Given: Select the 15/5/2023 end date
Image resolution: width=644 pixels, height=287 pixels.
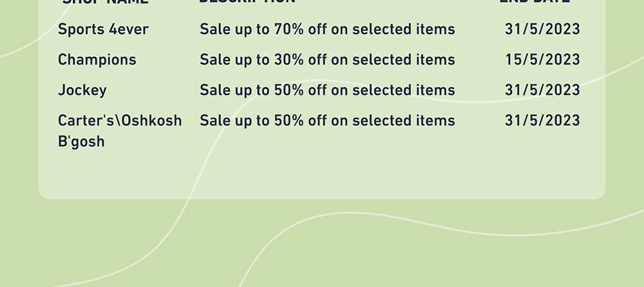Looking at the screenshot, I should (x=542, y=59).
